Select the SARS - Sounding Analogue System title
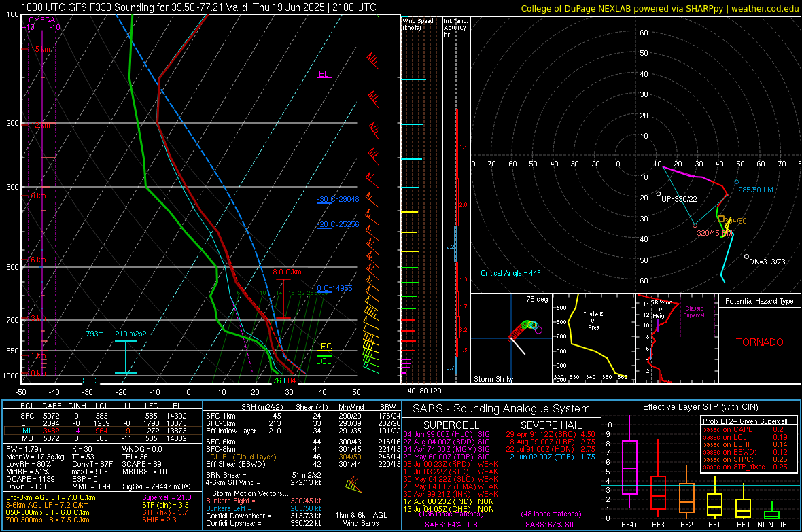This screenshot has height=532, width=802. click(x=502, y=409)
